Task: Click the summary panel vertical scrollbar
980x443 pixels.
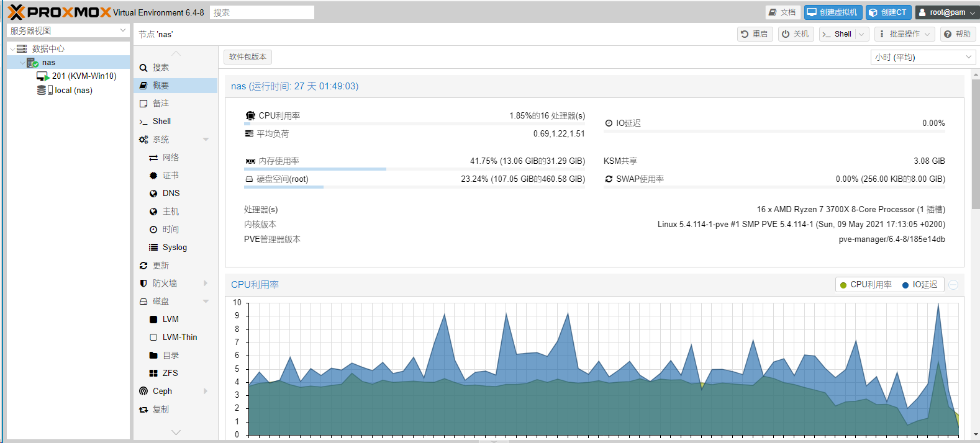Action: (976, 143)
